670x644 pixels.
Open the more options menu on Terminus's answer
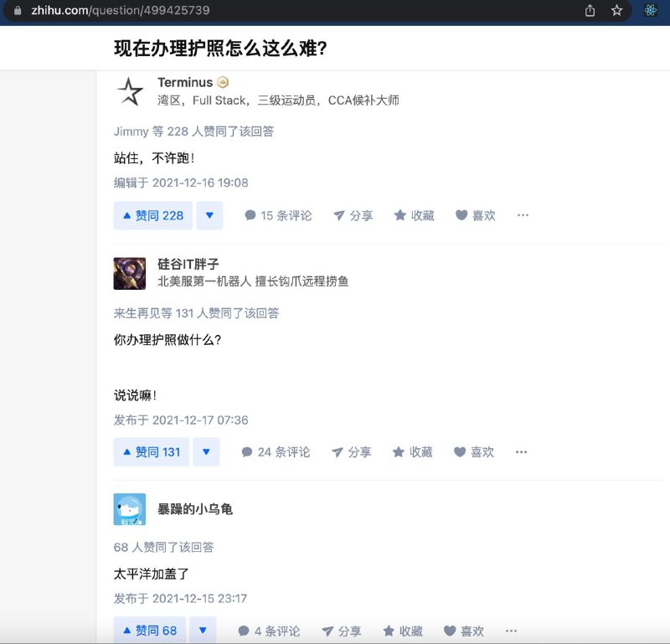coord(523,215)
